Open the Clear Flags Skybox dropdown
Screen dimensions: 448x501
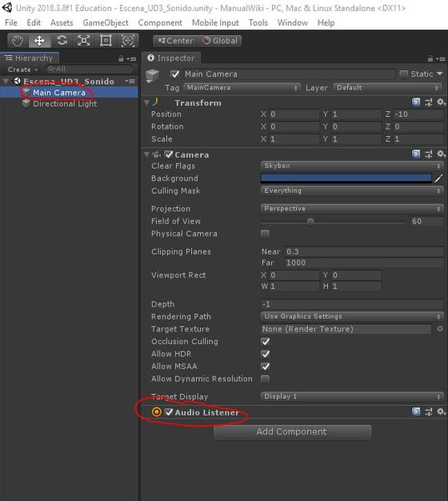pyautogui.click(x=352, y=165)
